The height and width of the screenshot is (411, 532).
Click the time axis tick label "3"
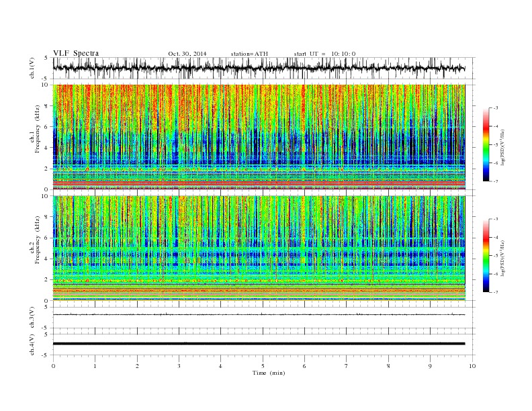[179, 366]
